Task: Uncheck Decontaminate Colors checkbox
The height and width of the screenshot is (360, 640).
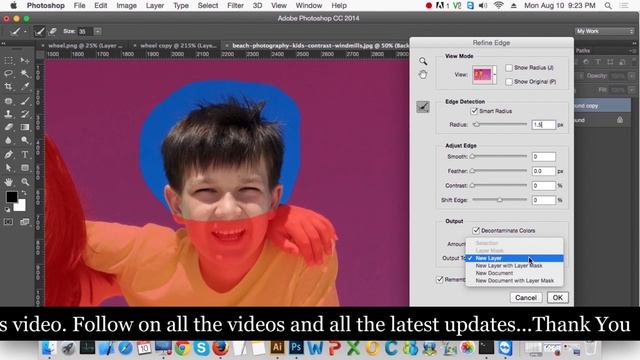Action: 476,231
